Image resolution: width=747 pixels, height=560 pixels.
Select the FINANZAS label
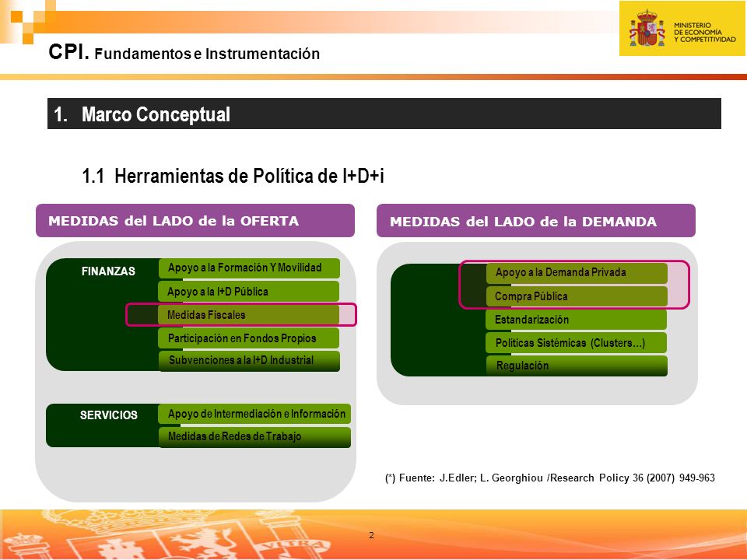tap(108, 271)
